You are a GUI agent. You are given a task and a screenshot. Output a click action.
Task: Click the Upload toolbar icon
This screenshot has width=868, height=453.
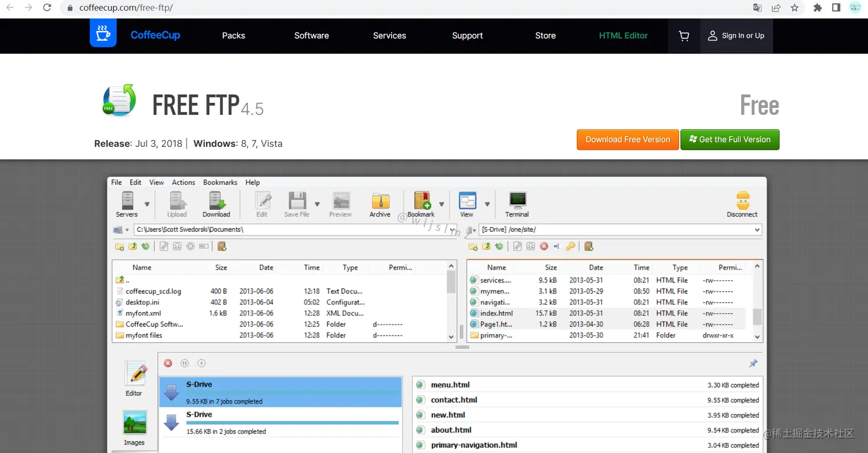pyautogui.click(x=177, y=200)
